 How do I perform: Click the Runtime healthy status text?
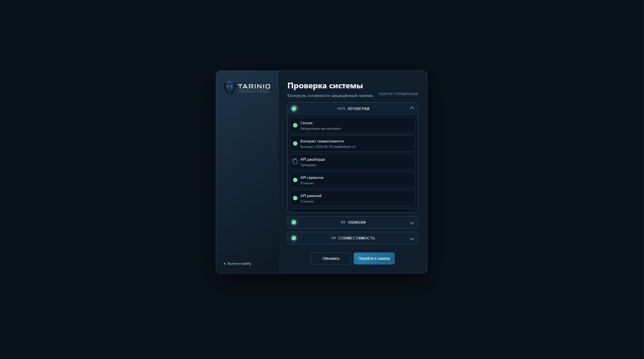239,264
